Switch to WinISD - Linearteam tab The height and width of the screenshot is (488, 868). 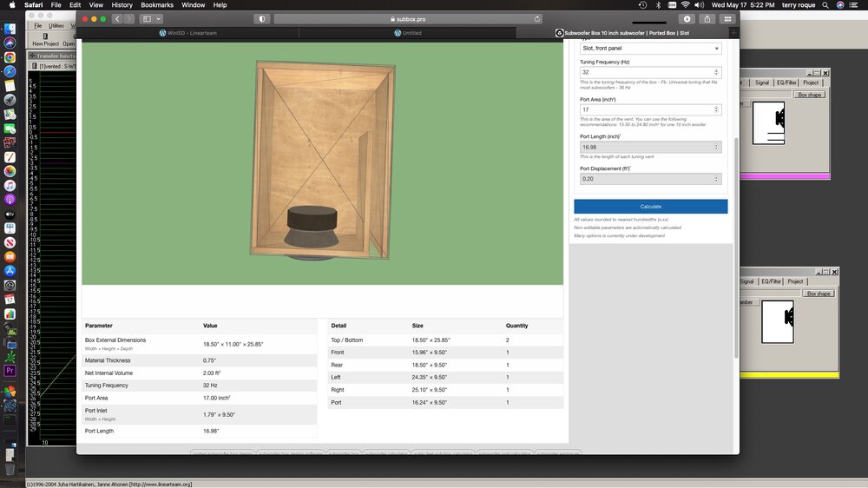187,33
